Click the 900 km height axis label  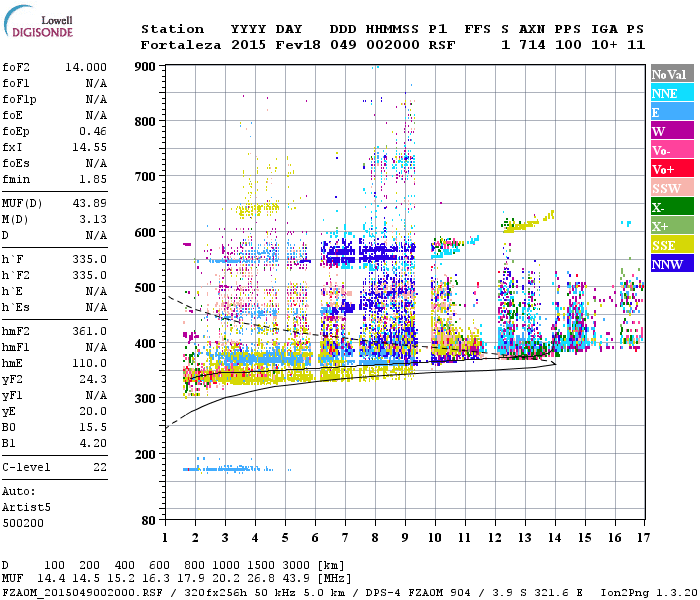[x=146, y=66]
